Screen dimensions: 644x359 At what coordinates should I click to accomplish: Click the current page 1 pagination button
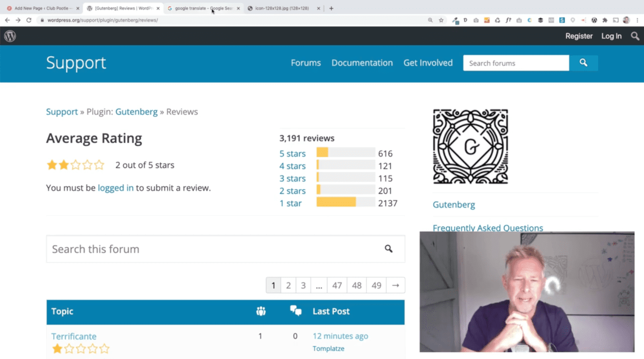[x=273, y=285]
